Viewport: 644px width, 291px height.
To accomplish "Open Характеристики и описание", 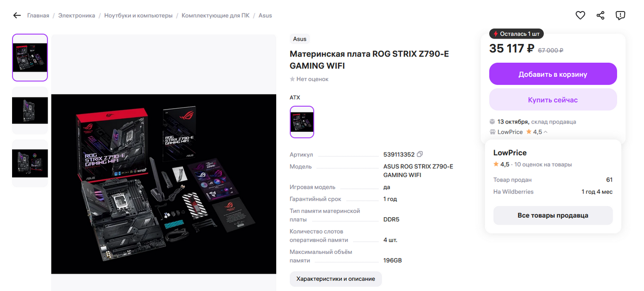I will pos(335,279).
